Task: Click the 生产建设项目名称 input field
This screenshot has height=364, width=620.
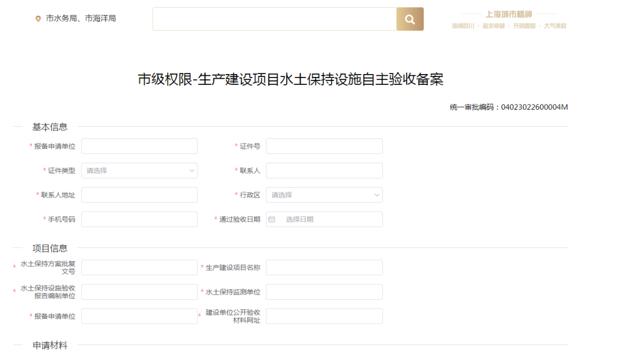Action: [x=324, y=268]
